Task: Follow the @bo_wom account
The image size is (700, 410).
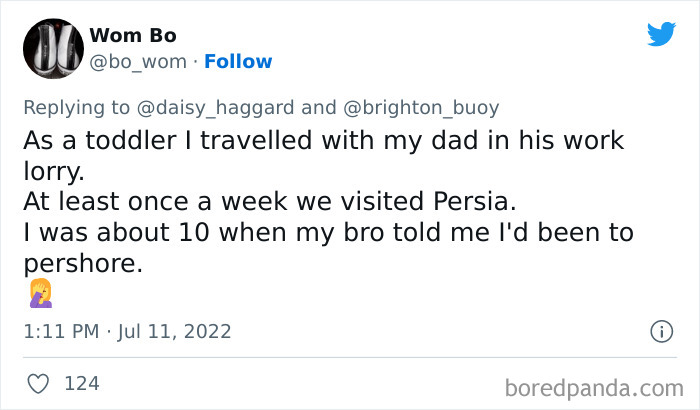Action: click(238, 62)
